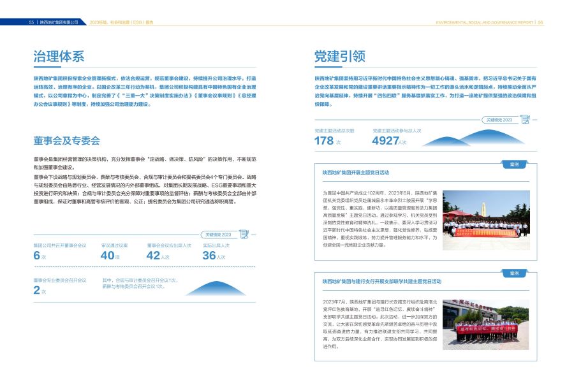Click the 178 次 party activity statistic

click(328, 141)
